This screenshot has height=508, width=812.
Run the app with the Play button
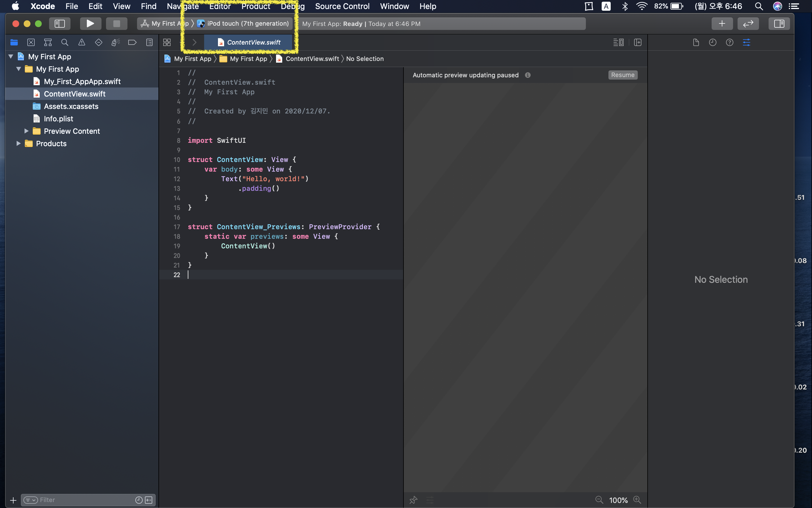[x=90, y=23]
